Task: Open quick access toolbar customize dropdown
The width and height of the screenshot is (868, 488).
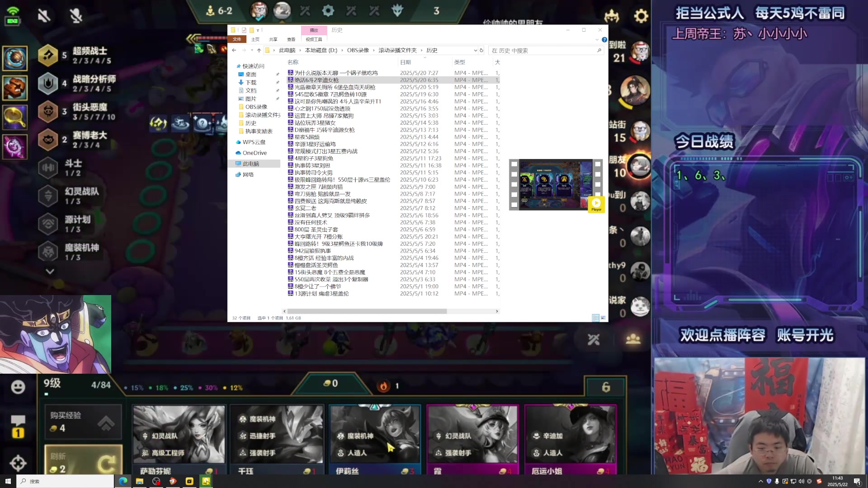Action: (x=258, y=30)
